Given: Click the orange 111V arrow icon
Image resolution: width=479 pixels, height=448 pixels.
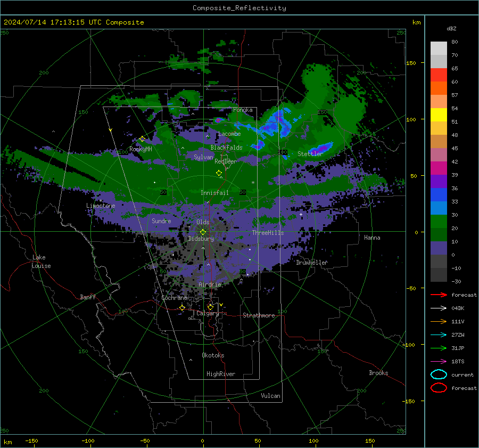Looking at the screenshot, I should (x=439, y=321).
